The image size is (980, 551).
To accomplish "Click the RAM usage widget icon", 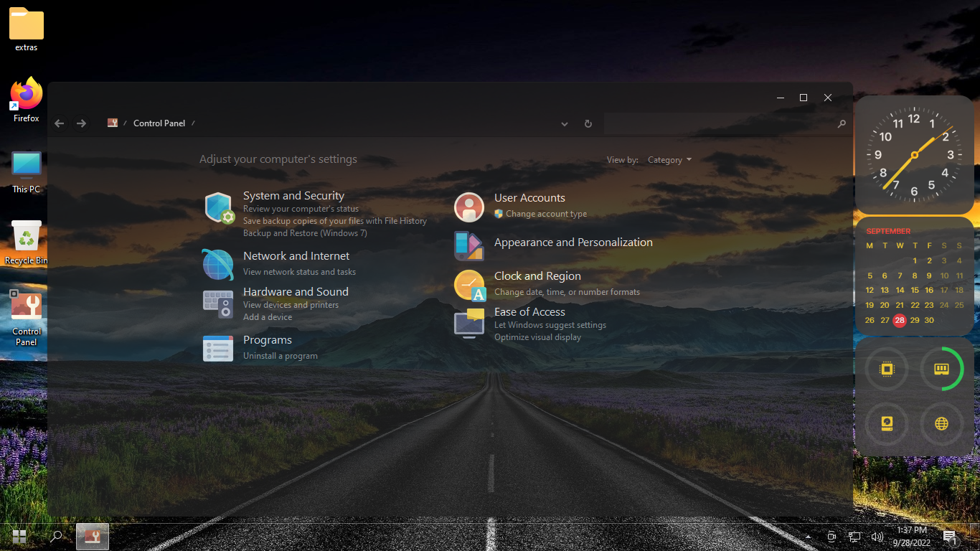I will tap(941, 369).
